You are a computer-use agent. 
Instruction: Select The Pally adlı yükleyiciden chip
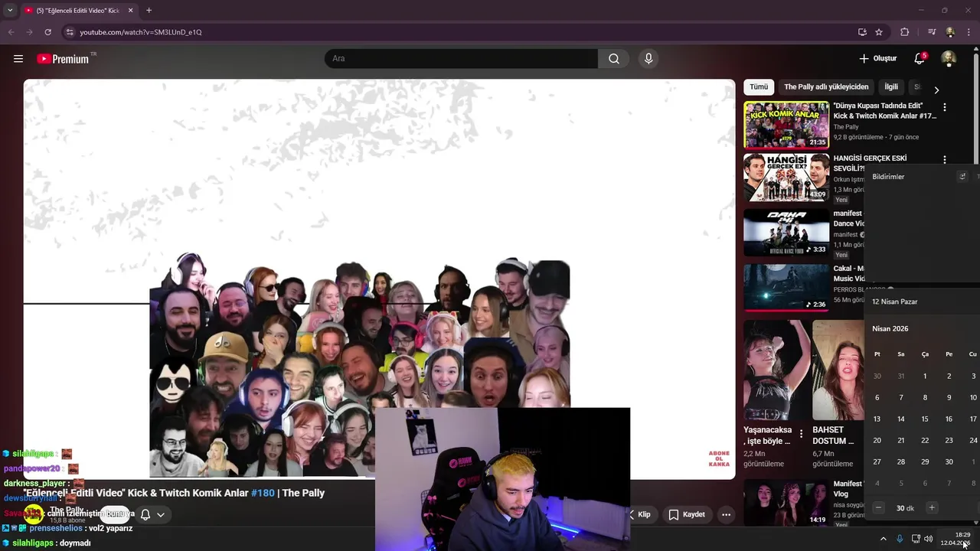tap(826, 87)
